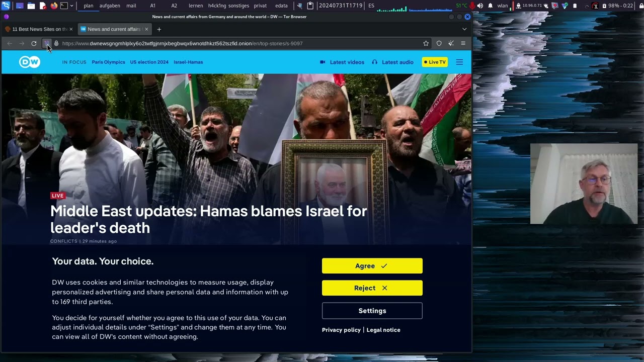644x362 pixels.
Task: Click the DW logo
Action: (x=30, y=62)
